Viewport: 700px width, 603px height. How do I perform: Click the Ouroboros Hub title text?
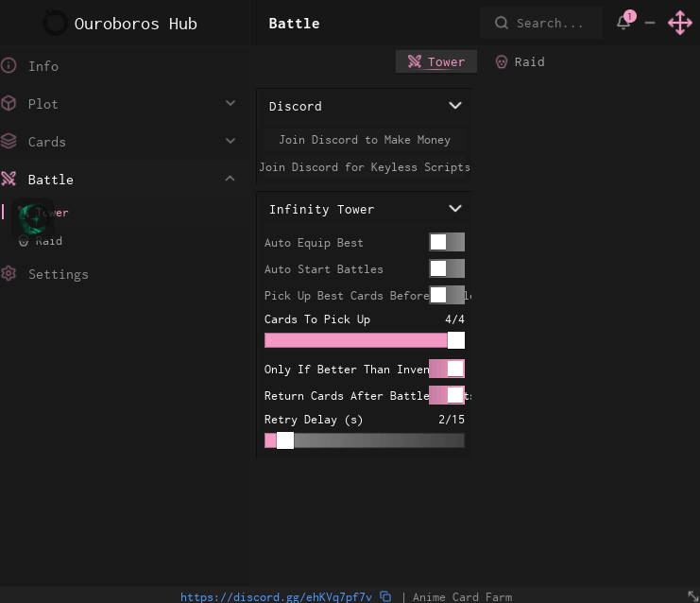click(136, 24)
